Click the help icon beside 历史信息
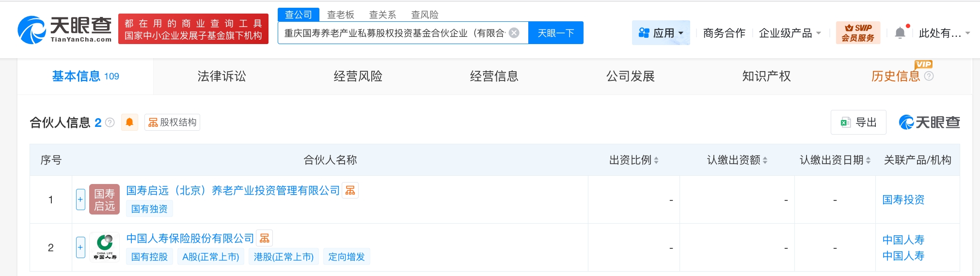 point(929,76)
